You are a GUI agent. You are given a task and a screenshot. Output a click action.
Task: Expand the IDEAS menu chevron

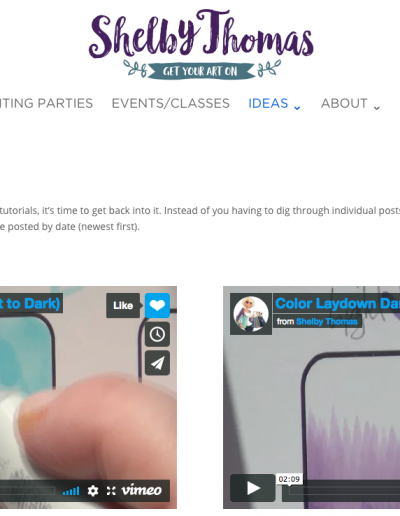click(x=297, y=107)
